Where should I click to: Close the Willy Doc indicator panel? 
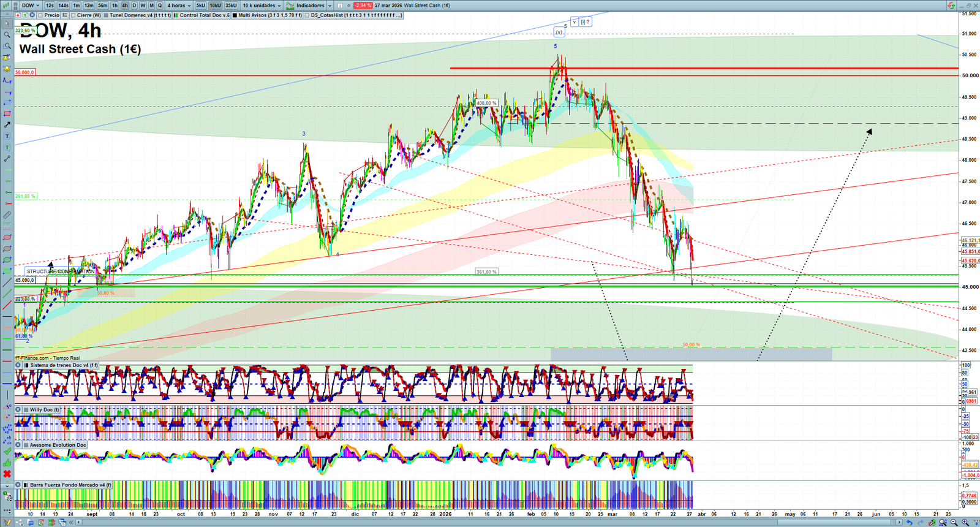(18, 409)
